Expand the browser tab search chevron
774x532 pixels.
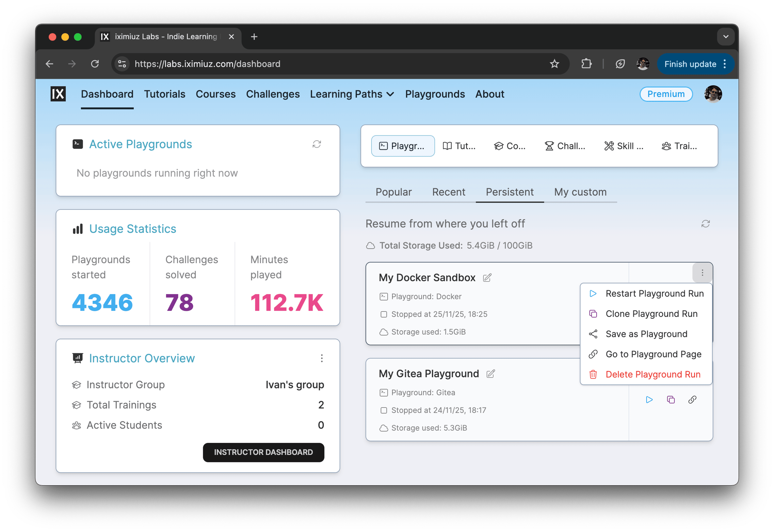[725, 37]
